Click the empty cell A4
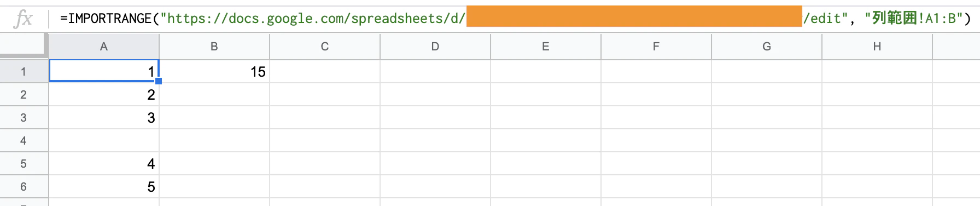Viewport: 980px width, 206px height. coord(104,140)
